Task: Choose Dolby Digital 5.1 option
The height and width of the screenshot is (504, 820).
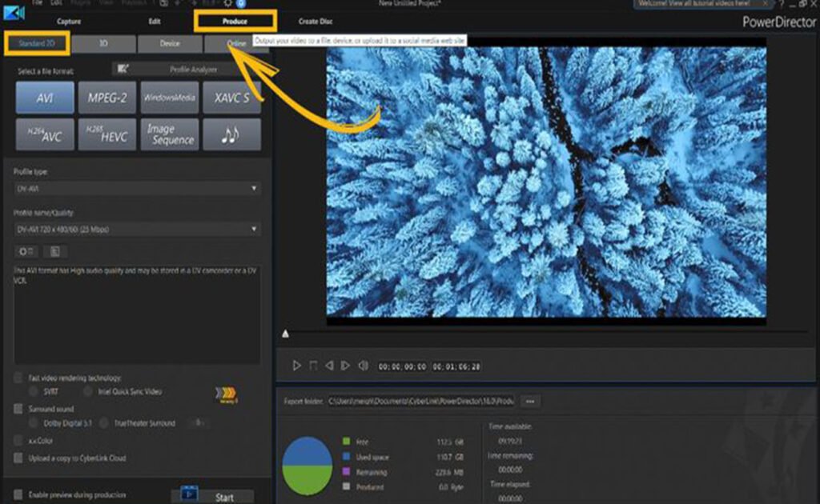Action: 34,422
